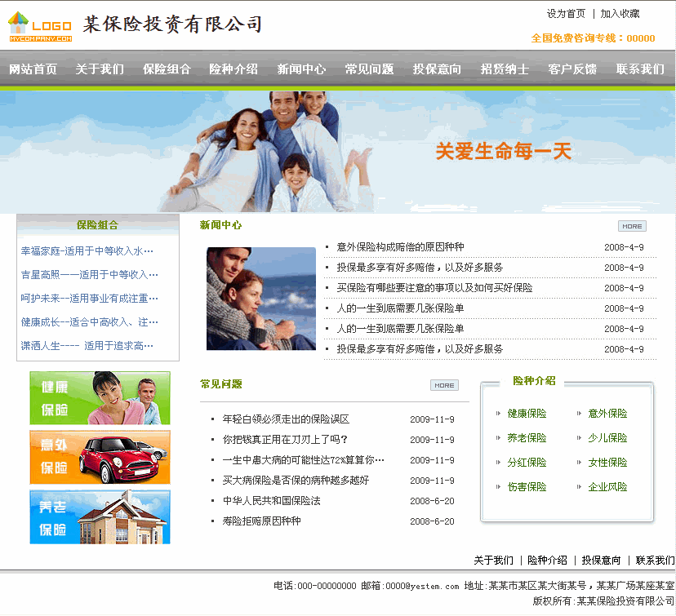Click the couple photo in news section

coord(260,299)
